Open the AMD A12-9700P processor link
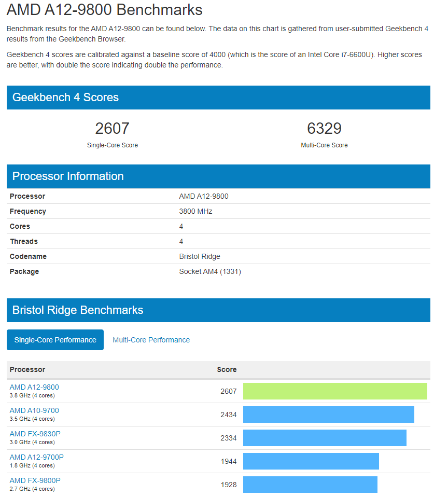The image size is (448, 496). pyautogui.click(x=36, y=457)
